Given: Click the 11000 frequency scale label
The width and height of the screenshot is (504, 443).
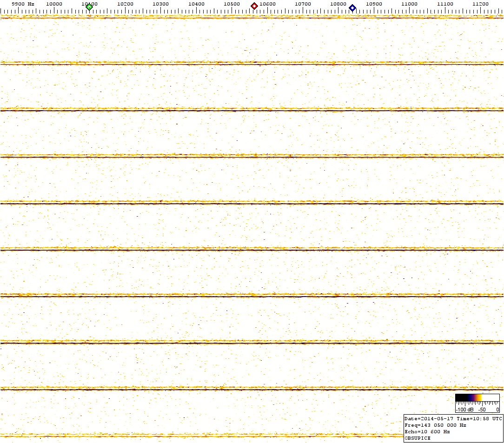Looking at the screenshot, I should (x=409, y=4).
